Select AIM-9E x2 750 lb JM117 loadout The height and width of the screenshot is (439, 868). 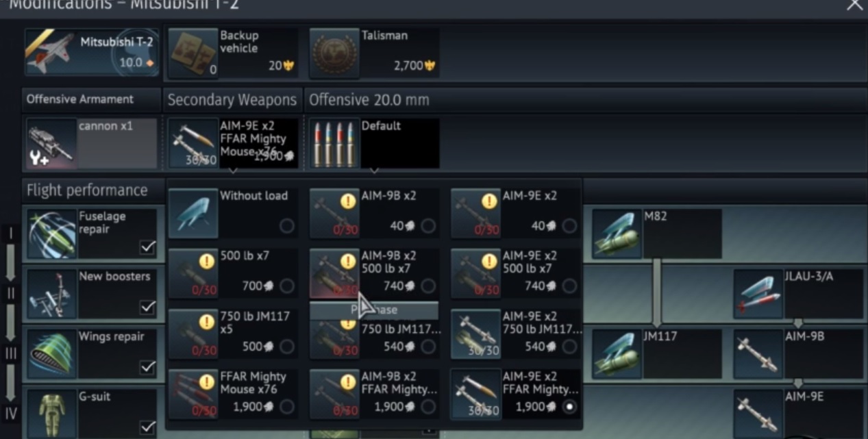tap(516, 334)
